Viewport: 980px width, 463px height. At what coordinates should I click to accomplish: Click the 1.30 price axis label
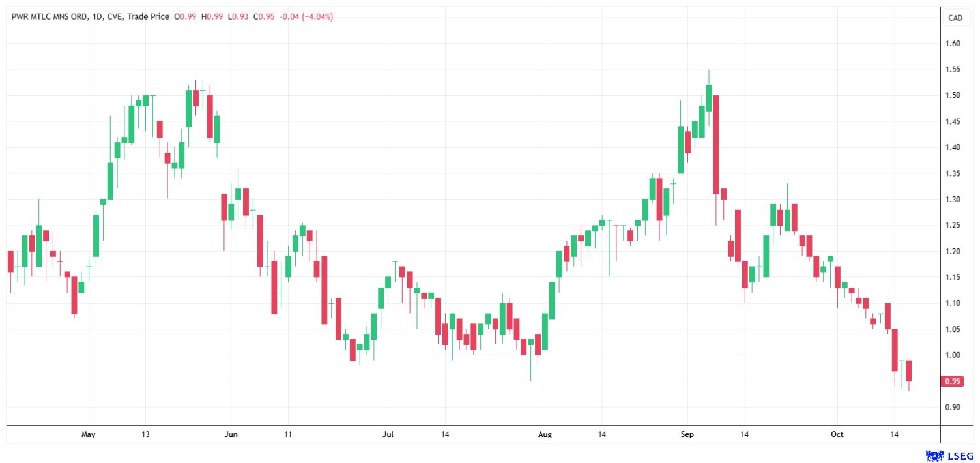point(953,200)
